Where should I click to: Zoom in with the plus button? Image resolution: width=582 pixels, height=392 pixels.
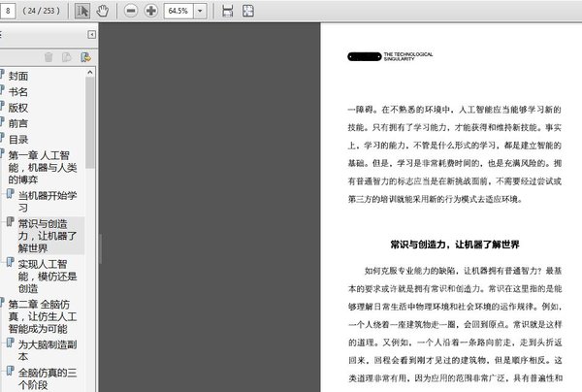150,11
